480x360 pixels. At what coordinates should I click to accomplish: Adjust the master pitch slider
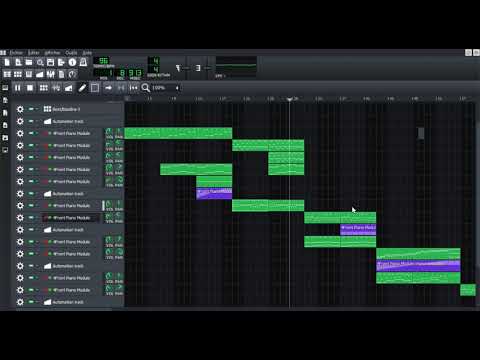207,68
